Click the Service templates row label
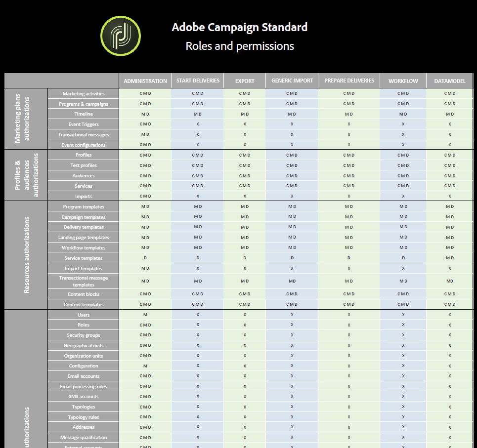Screen dimensions: 477x448 84,258
